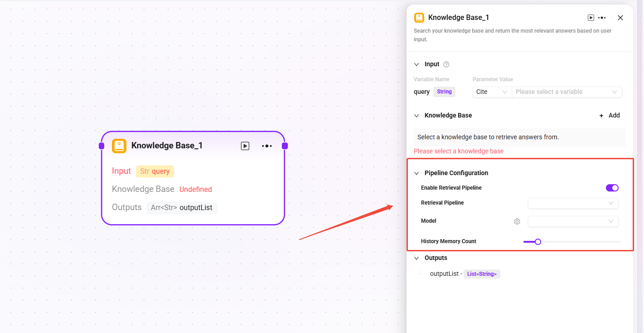Collapse the Pipeline Configuration section
Screen dimensions: 644x333
[x=416, y=173]
